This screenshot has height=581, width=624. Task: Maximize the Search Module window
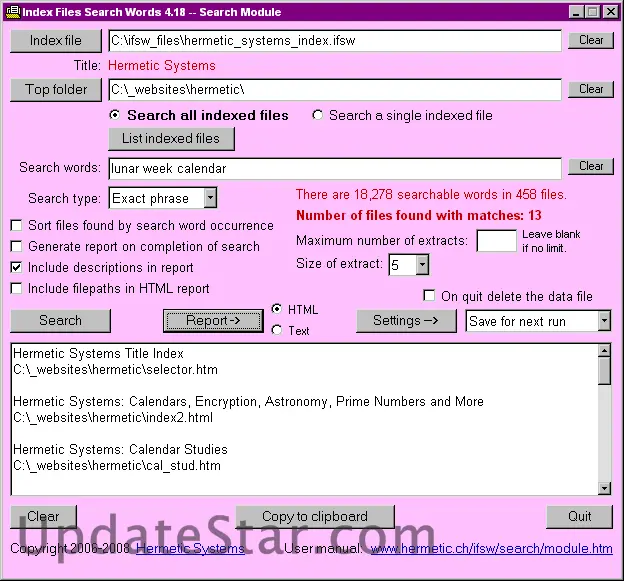[592, 12]
